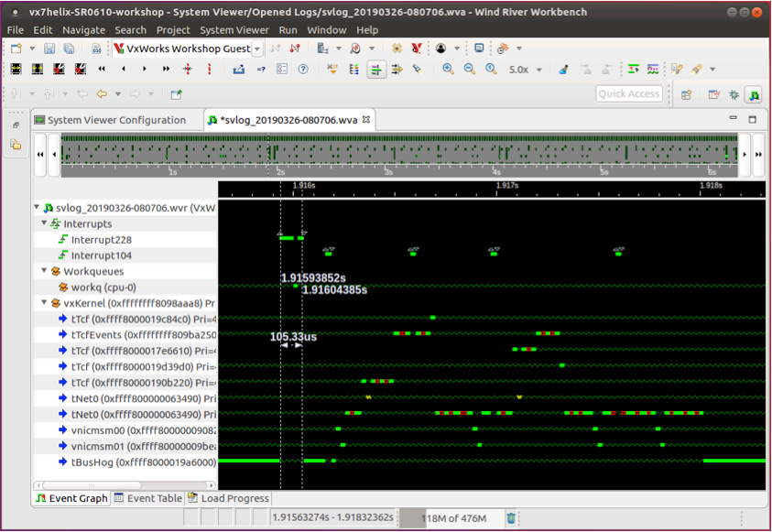Open the System Viewer menu
The image size is (772, 532).
pyautogui.click(x=234, y=30)
